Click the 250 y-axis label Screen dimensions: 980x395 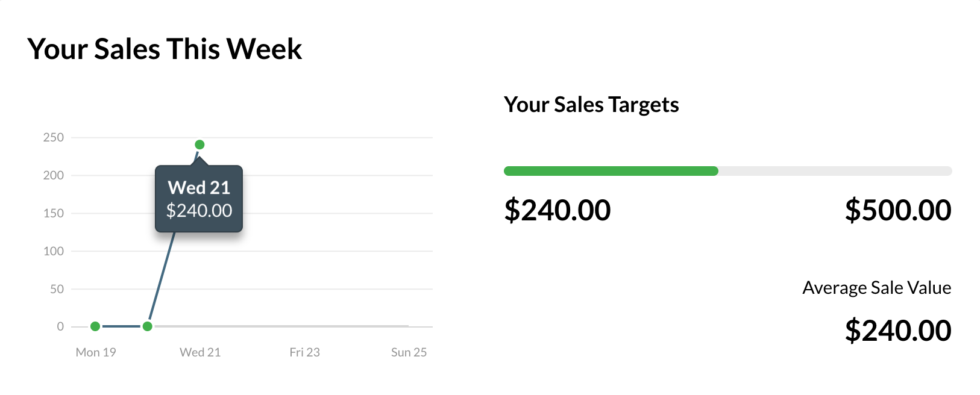(x=54, y=137)
